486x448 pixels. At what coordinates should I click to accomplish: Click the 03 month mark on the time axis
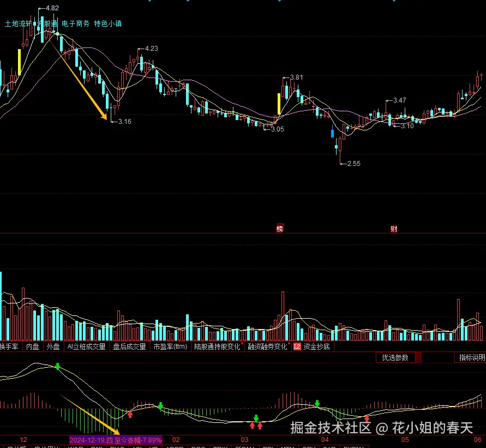(x=245, y=440)
